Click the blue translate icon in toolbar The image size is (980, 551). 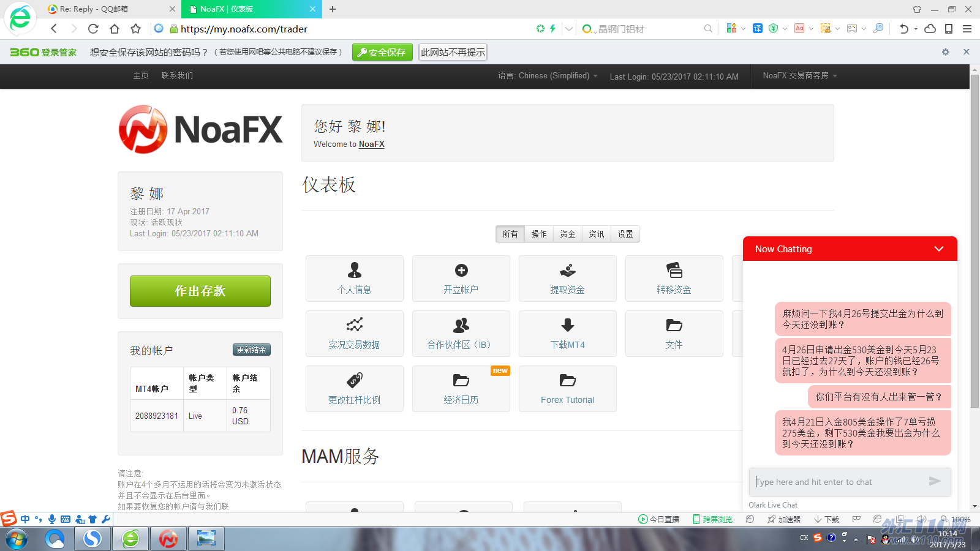(758, 28)
